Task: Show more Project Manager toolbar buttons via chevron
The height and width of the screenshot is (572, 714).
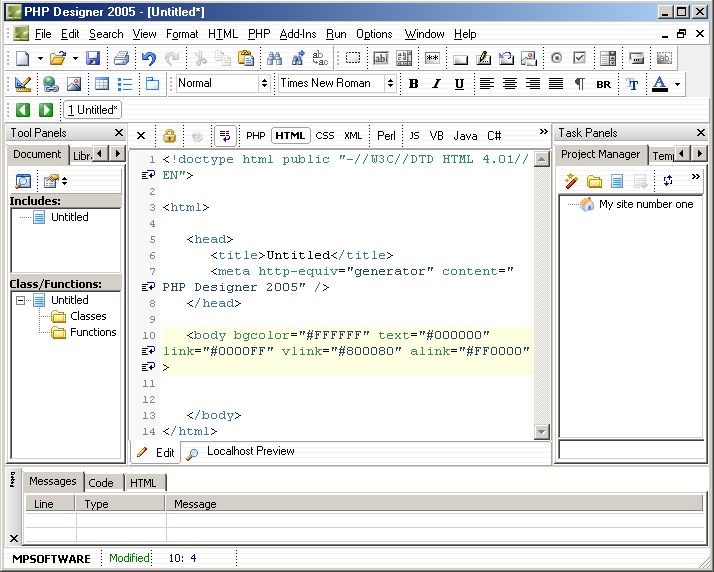Action: coord(695,177)
